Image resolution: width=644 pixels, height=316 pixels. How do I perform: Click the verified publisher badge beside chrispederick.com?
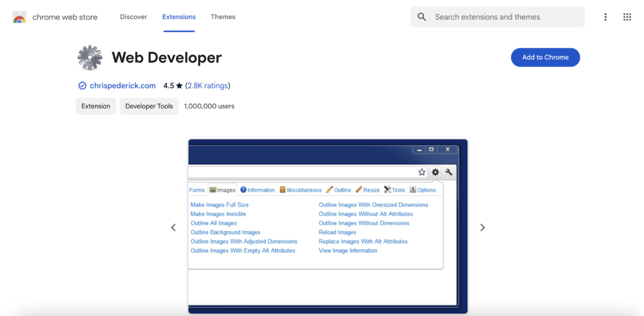pyautogui.click(x=82, y=85)
